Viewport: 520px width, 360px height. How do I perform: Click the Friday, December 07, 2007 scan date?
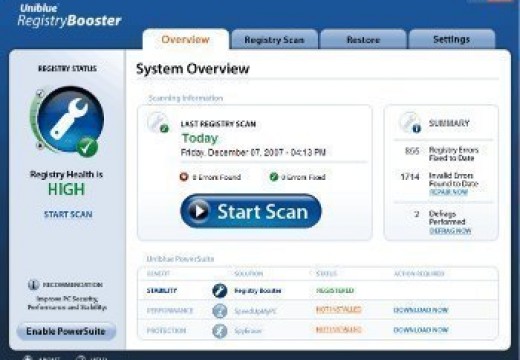253,153
